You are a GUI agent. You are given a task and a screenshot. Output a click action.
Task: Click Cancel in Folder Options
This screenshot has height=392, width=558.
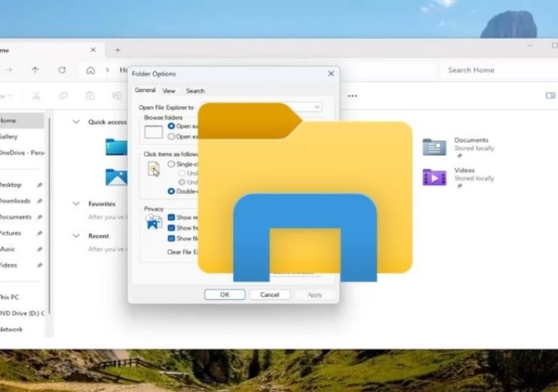(269, 295)
